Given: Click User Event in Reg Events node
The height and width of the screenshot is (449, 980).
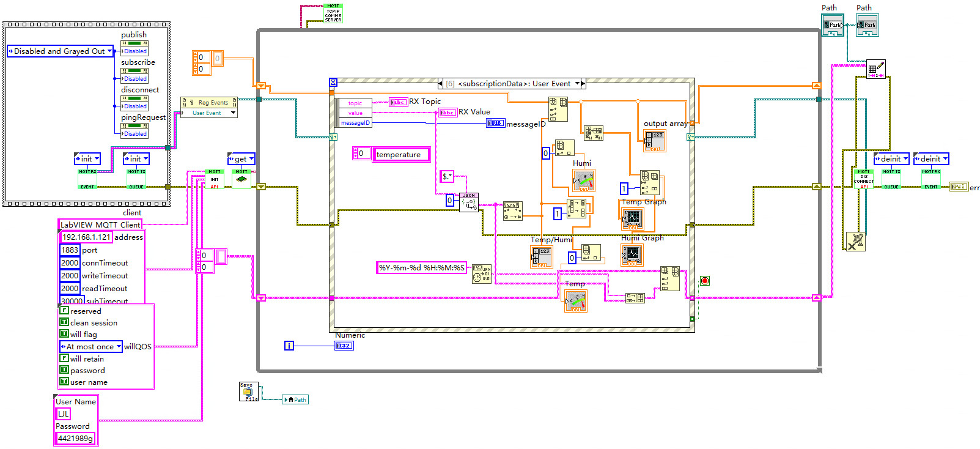Looking at the screenshot, I should 208,113.
